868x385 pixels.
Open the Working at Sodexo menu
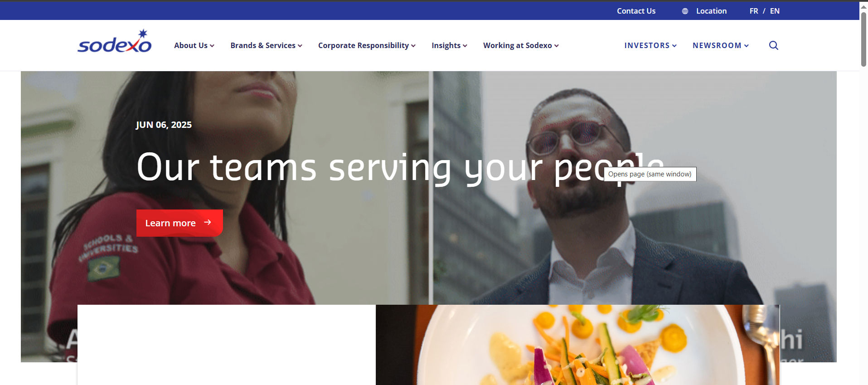tap(521, 45)
